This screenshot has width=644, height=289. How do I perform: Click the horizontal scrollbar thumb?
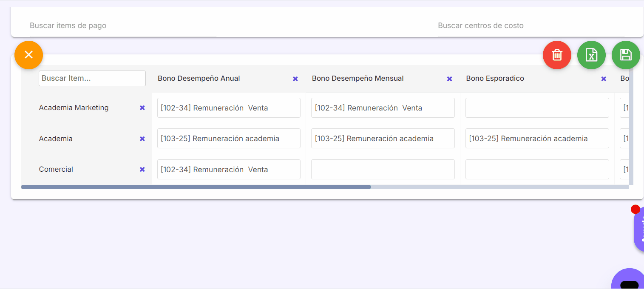click(196, 187)
